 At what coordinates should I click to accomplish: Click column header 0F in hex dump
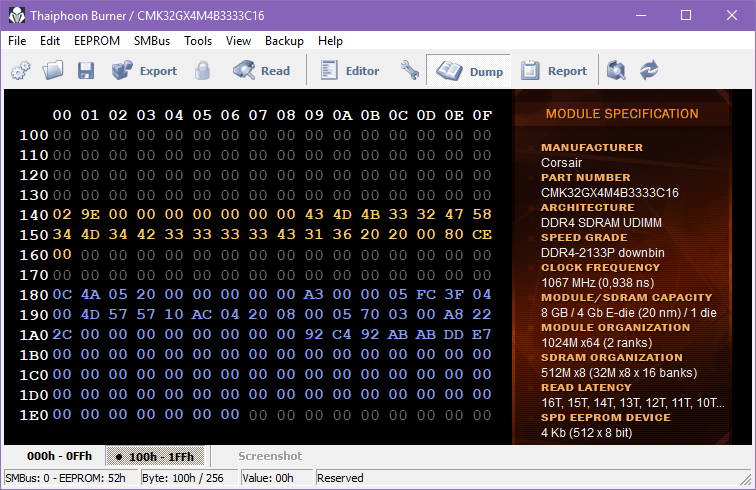tap(482, 115)
